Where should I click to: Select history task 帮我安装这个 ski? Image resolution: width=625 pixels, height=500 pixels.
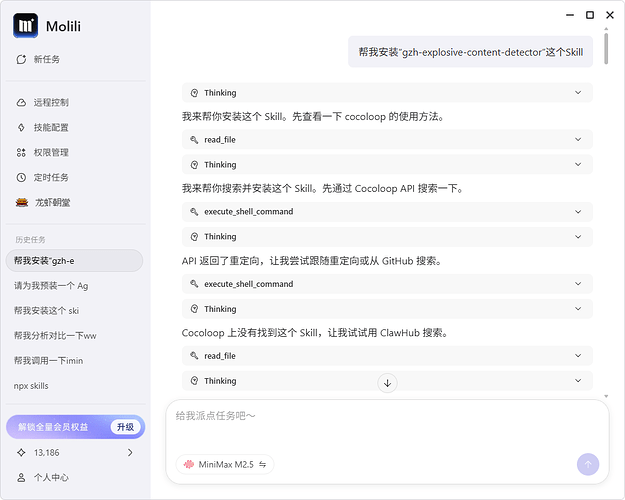(46, 311)
